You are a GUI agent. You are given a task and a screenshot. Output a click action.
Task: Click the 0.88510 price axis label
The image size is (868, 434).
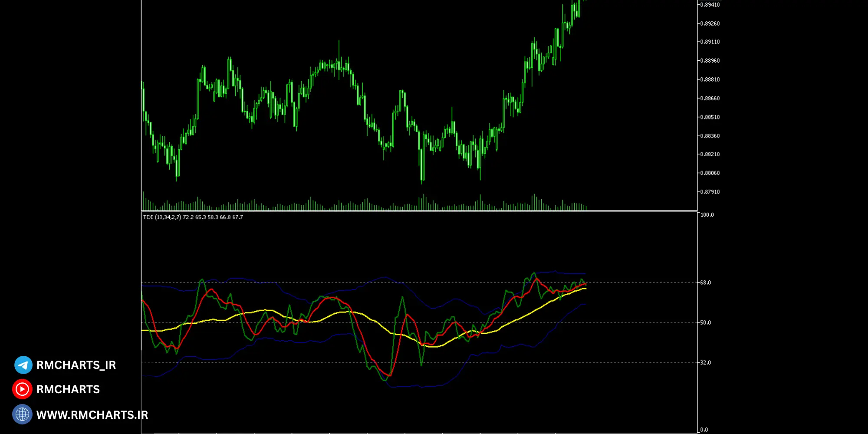710,117
